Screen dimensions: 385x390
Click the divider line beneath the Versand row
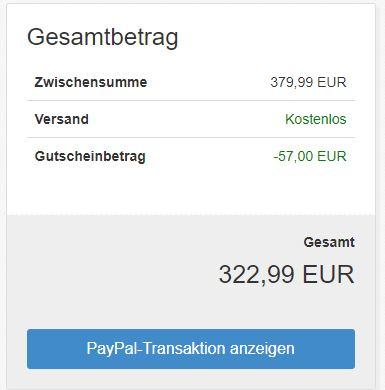click(191, 137)
